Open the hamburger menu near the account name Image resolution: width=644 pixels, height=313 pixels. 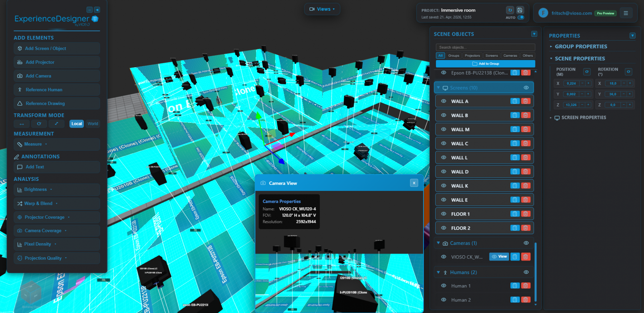tap(626, 13)
